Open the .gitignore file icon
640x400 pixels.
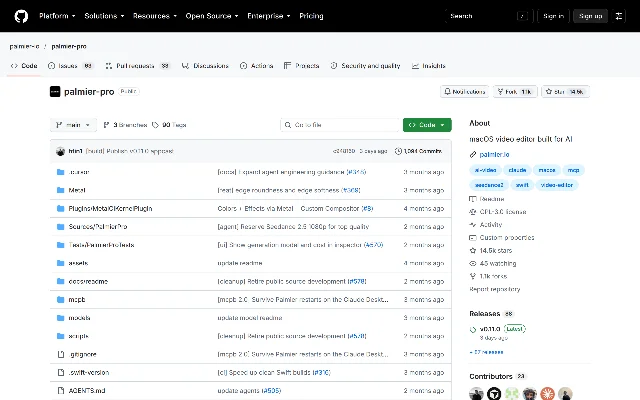61,354
